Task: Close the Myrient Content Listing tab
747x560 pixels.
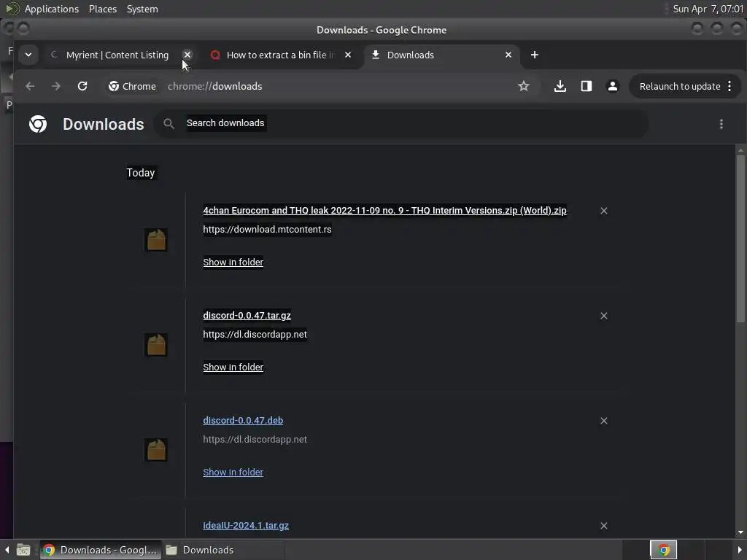Action: (x=187, y=55)
